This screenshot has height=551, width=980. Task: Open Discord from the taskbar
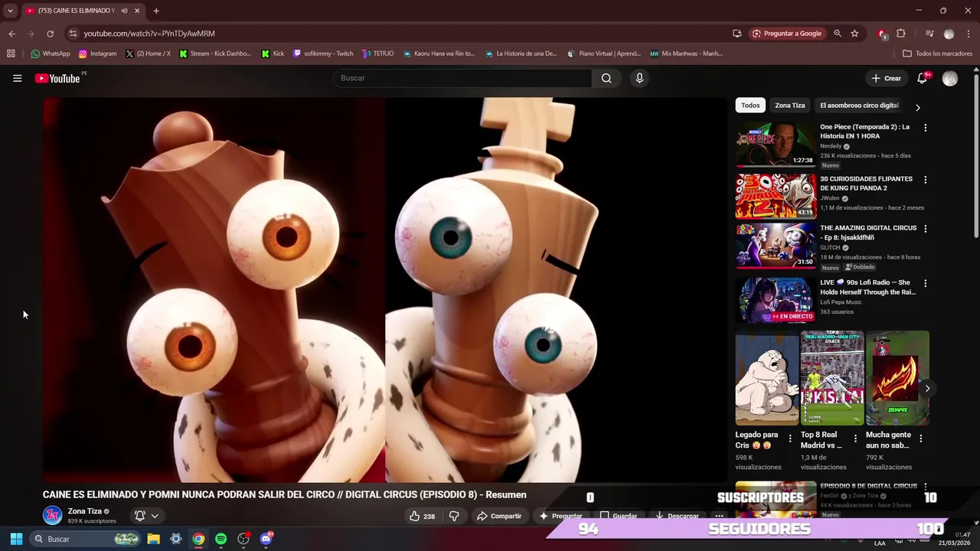[266, 539]
